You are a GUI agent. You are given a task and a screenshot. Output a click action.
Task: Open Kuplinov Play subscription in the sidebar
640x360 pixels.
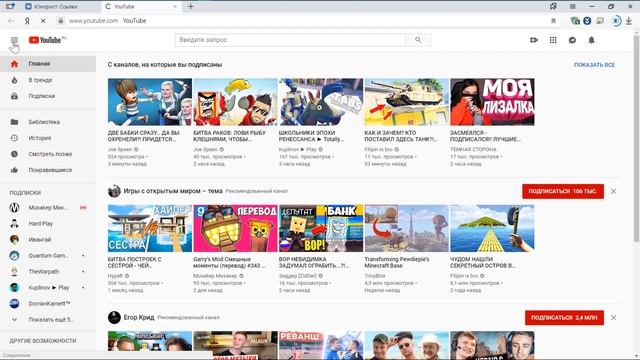(48, 287)
